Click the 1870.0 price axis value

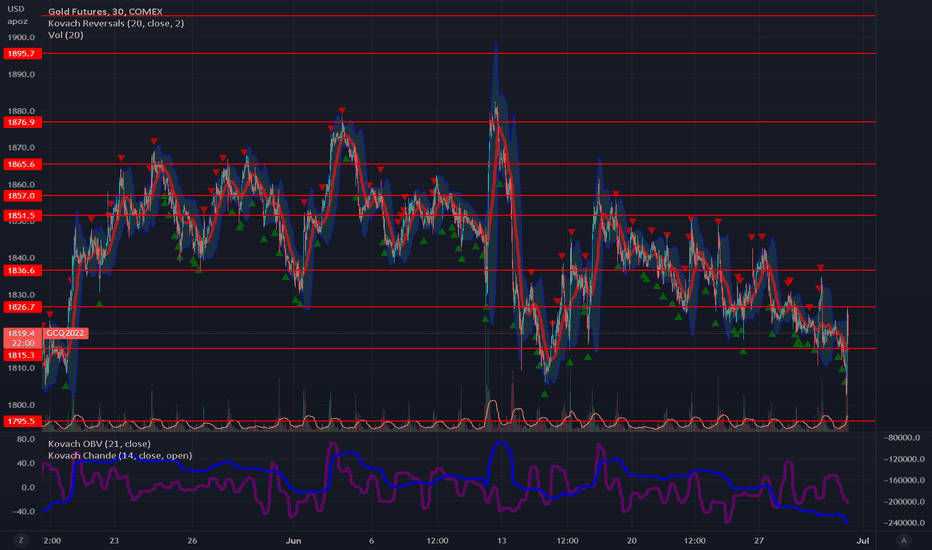click(21, 147)
